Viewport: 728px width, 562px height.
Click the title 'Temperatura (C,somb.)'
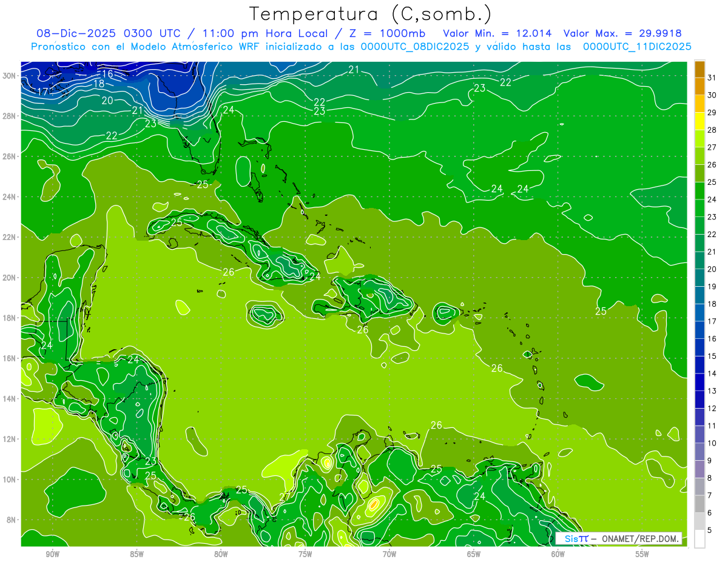(x=371, y=14)
